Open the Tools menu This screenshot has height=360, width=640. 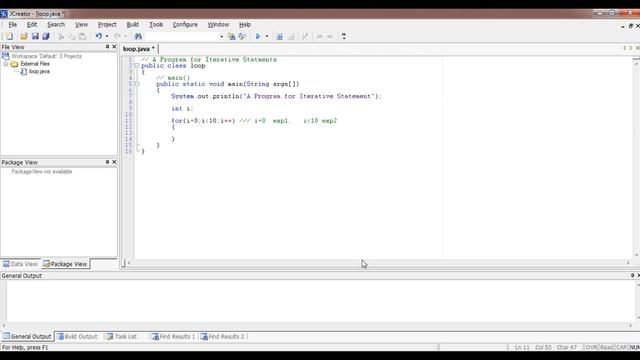click(x=156, y=25)
